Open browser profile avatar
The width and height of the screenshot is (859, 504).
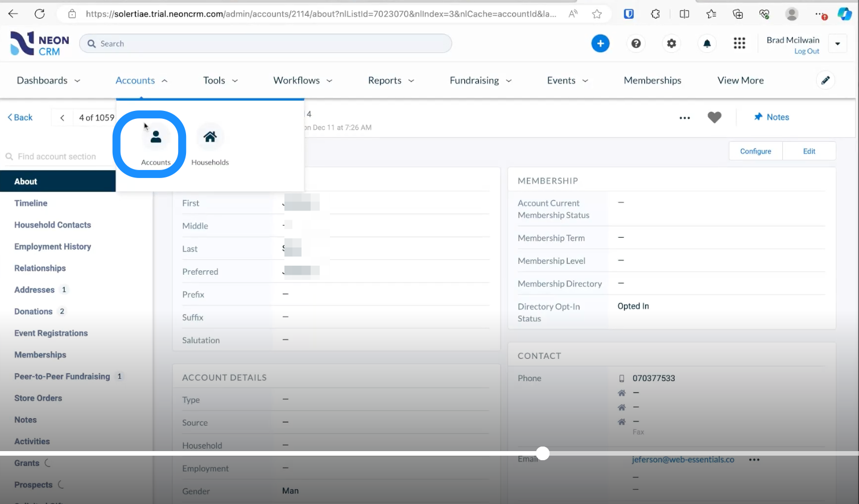pos(791,14)
